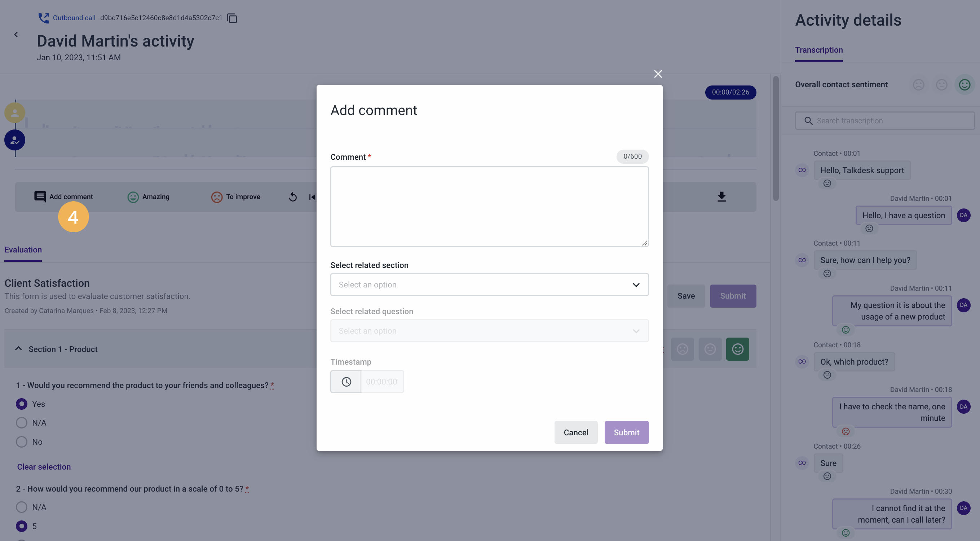Click into the Comment text area
980x541 pixels.
point(489,206)
